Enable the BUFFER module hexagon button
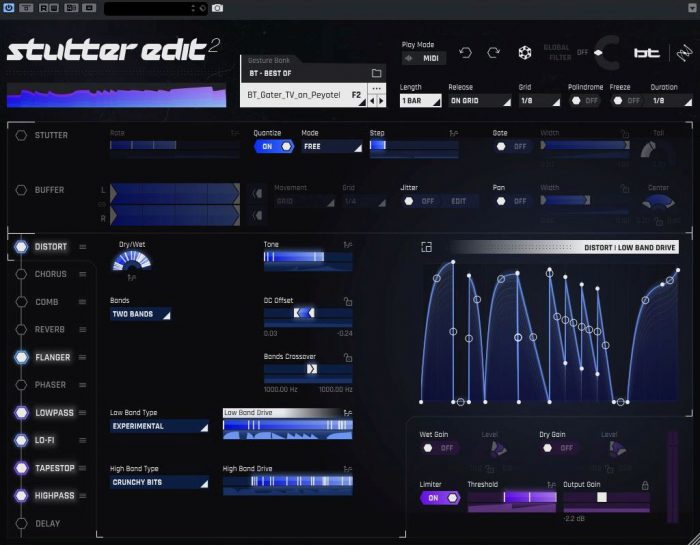This screenshot has height=545, width=700. coord(21,190)
